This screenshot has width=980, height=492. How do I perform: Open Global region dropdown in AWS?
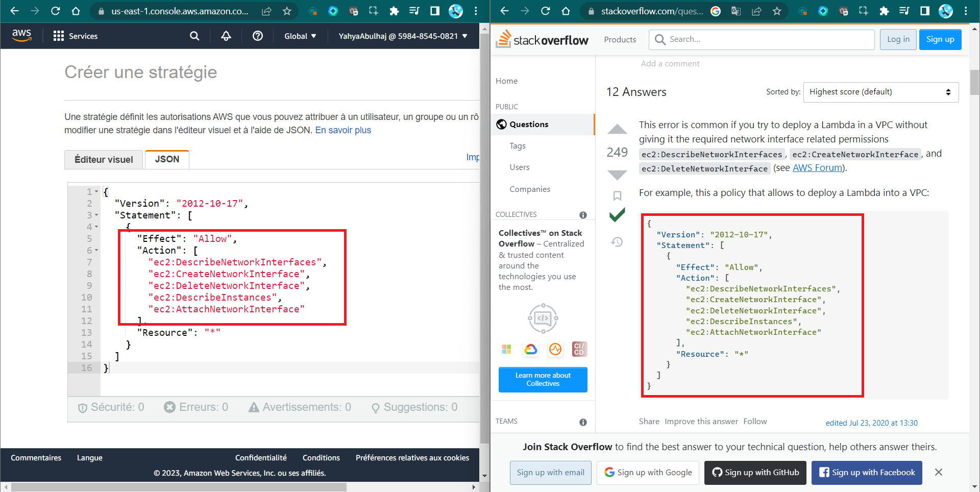click(x=300, y=36)
